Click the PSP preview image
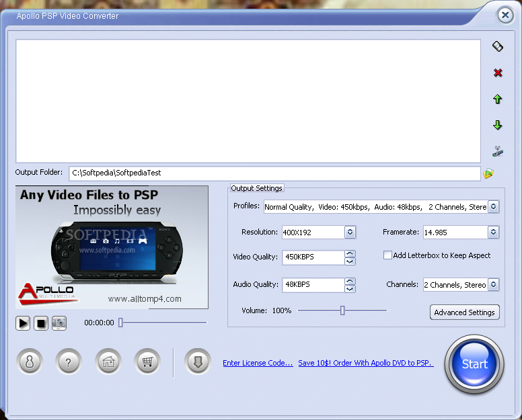Image resolution: width=522 pixels, height=420 pixels. pyautogui.click(x=112, y=247)
